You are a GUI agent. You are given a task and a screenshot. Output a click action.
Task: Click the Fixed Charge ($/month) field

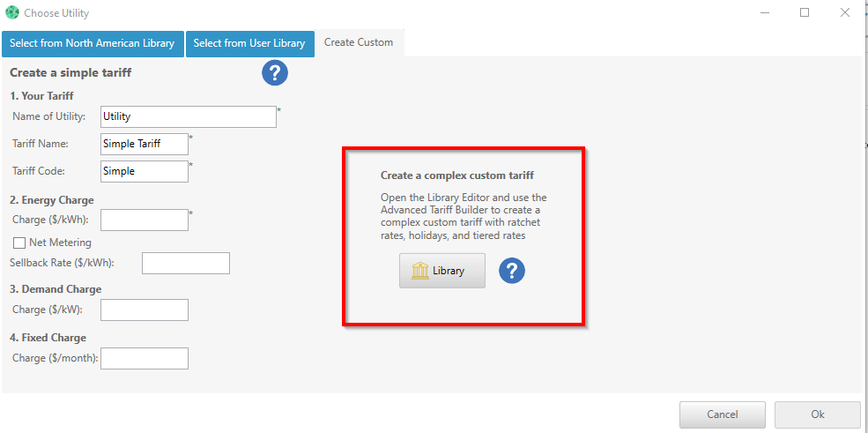(x=145, y=358)
